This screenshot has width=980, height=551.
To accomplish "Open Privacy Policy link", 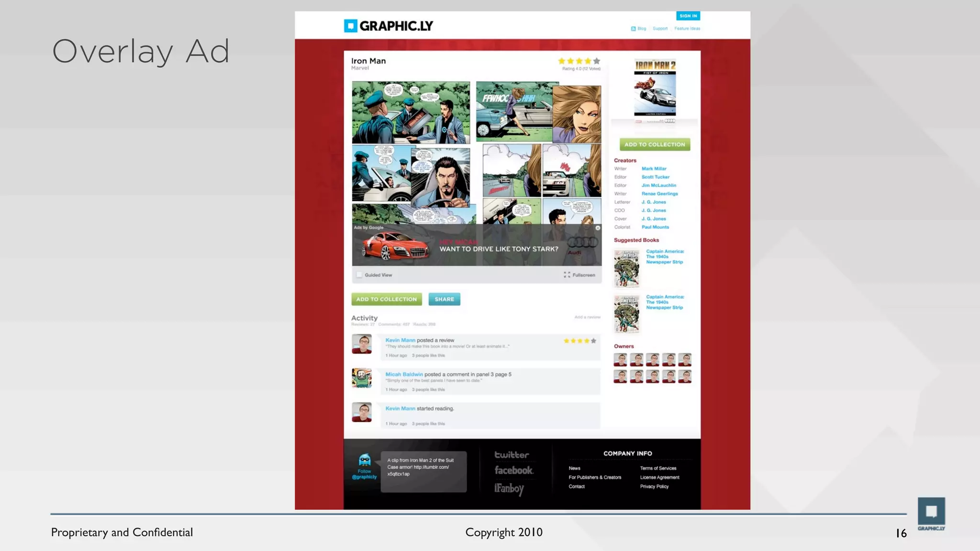I will pyautogui.click(x=654, y=486).
